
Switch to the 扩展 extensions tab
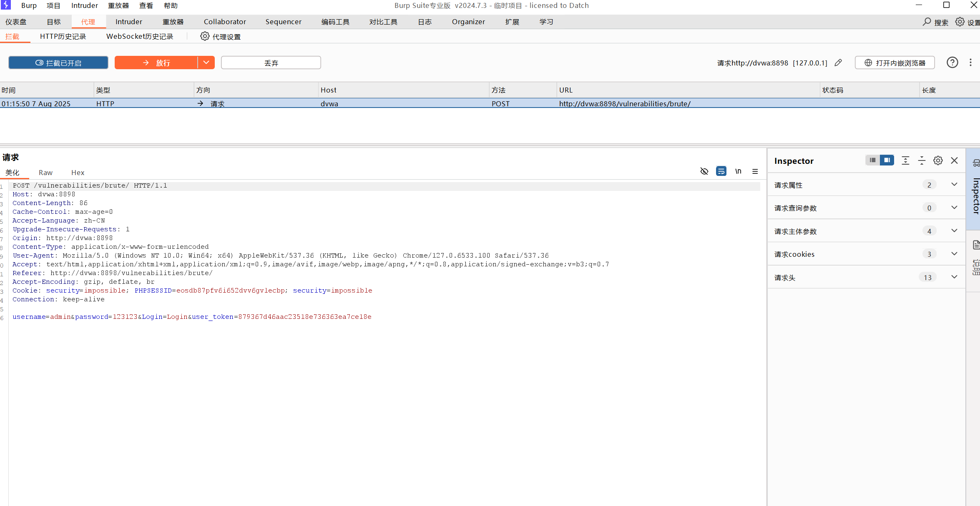pos(512,22)
